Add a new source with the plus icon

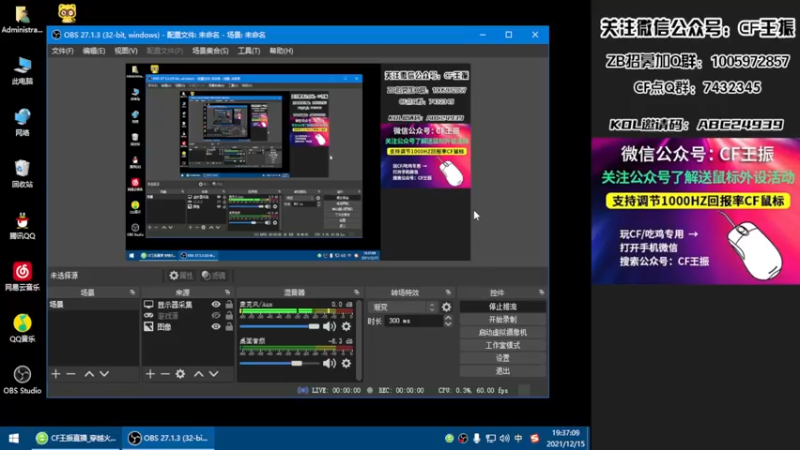(x=150, y=374)
